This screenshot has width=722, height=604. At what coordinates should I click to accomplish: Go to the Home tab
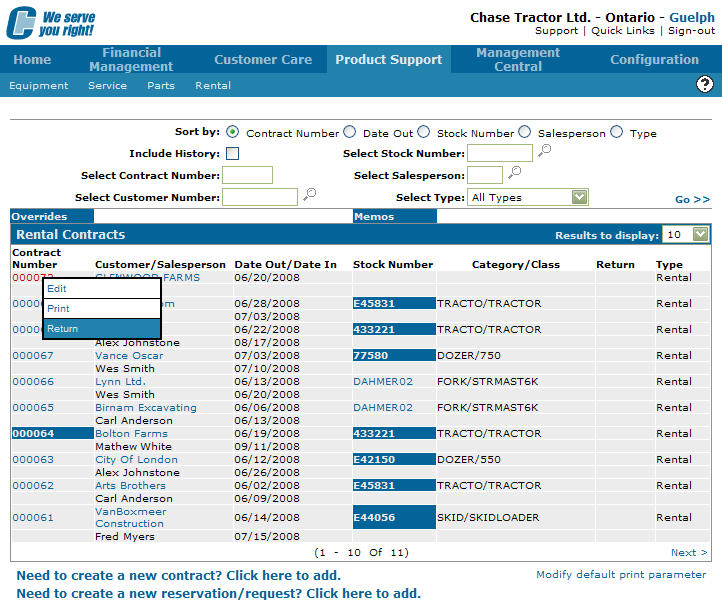point(32,59)
